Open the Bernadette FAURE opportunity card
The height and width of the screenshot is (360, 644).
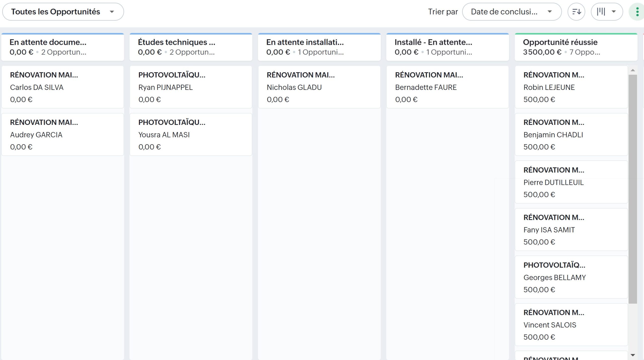coord(448,87)
